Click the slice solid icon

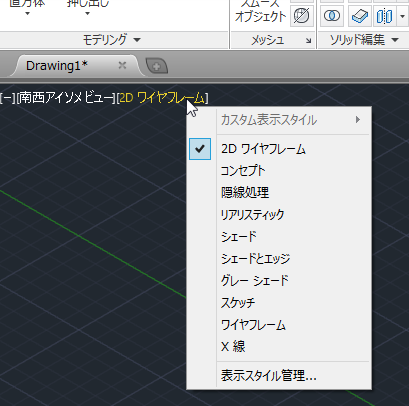click(x=360, y=16)
